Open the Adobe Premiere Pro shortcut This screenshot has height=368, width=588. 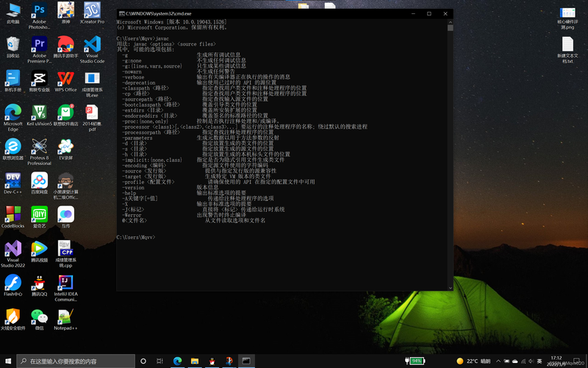pos(40,49)
